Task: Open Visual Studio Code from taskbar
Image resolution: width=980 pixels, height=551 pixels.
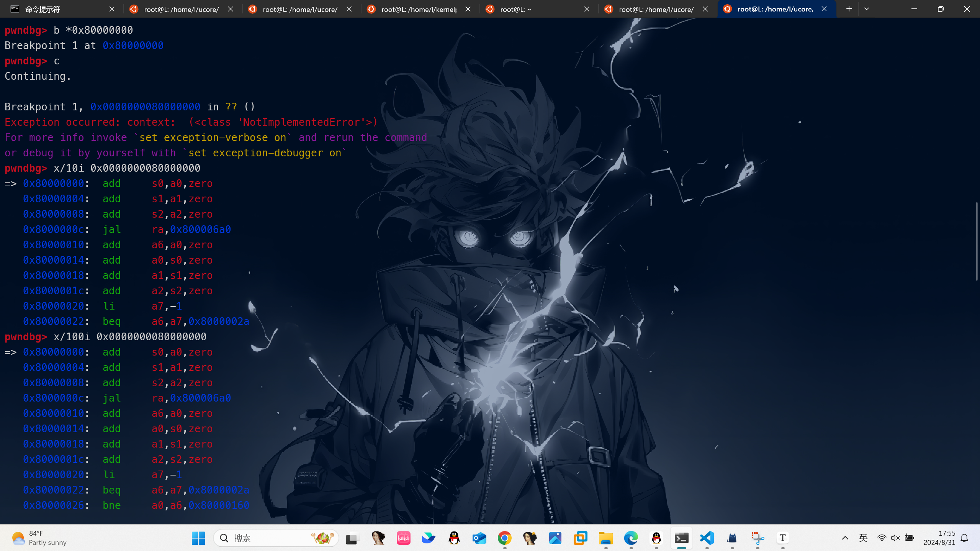Action: pyautogui.click(x=707, y=538)
